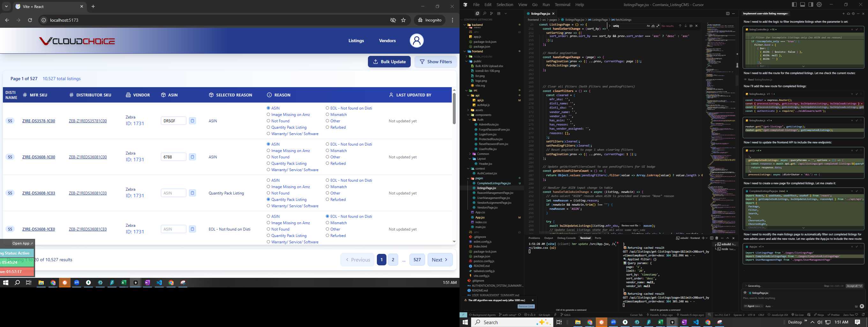Image resolution: width=868 pixels, height=327 pixels.
Task: Open new terminal launch profile dropdown
Action: pyautogui.click(x=707, y=238)
